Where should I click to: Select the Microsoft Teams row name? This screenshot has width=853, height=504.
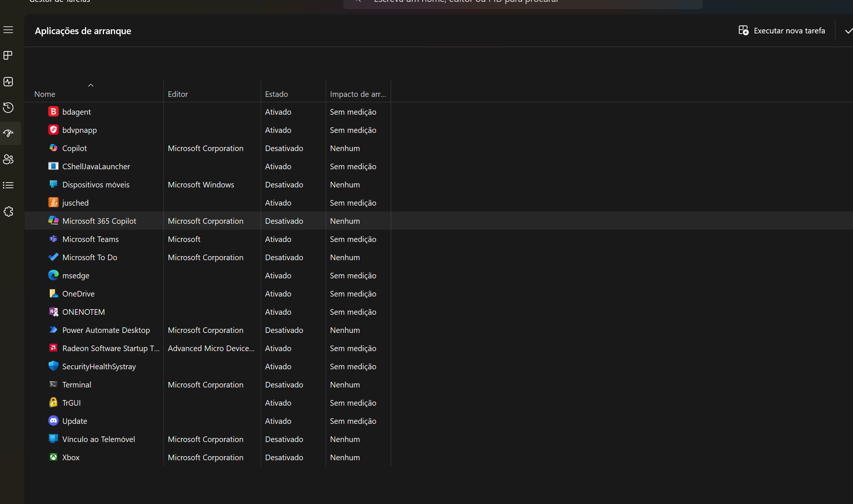[91, 239]
